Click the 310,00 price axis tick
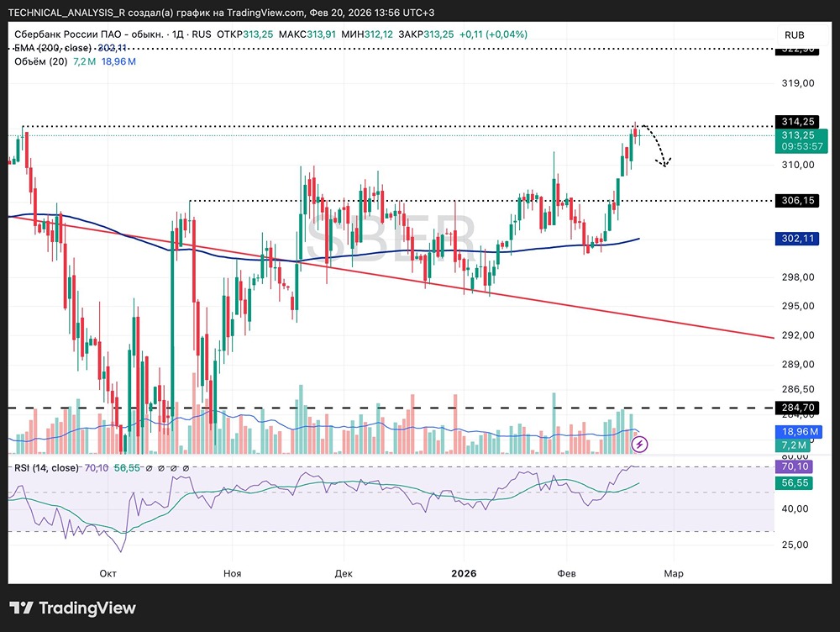 (798, 165)
